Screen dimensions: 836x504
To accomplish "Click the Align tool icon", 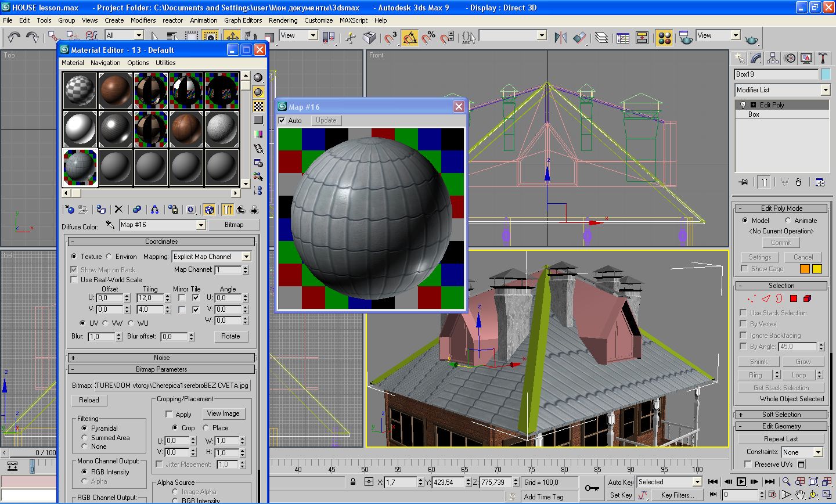I will point(579,38).
